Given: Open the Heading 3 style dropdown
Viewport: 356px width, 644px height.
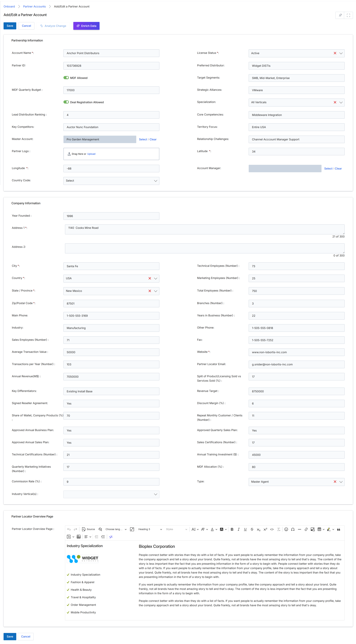Looking at the screenshot, I should [150, 529].
